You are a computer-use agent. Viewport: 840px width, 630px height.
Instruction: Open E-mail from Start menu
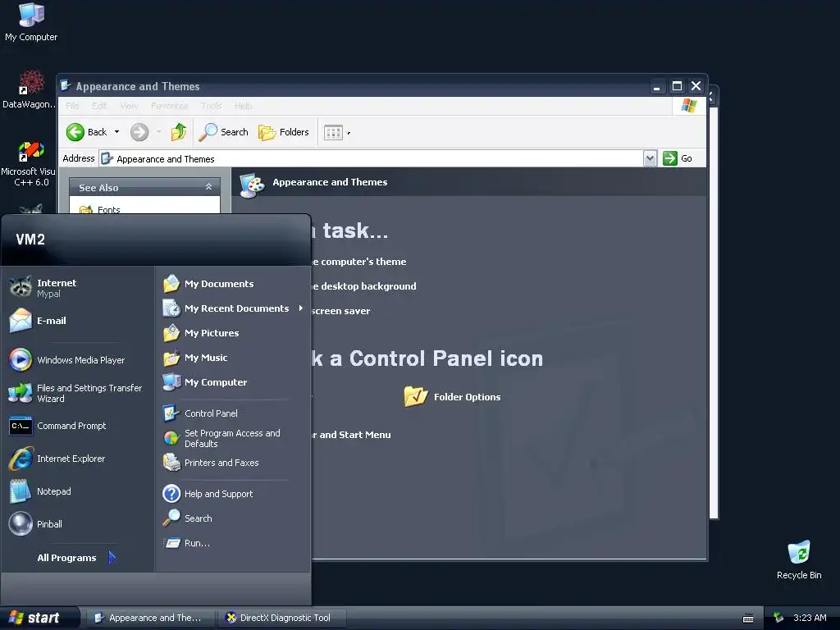click(x=78, y=321)
